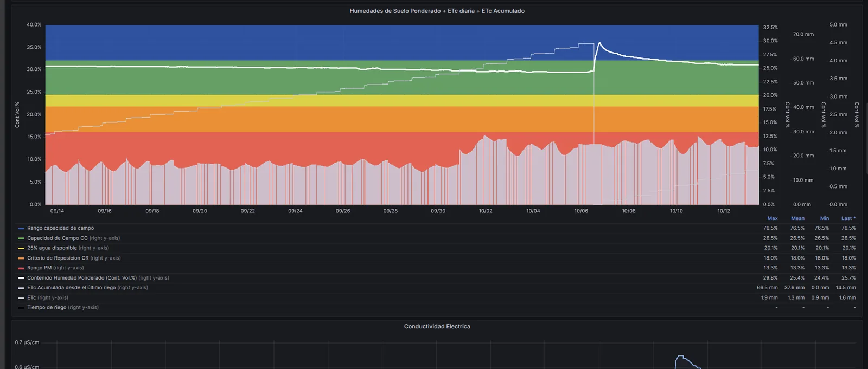Viewport: 868px width, 369px height.
Task: Open the Humedades de Suelo Ponderado panel title menu
Action: tap(437, 11)
